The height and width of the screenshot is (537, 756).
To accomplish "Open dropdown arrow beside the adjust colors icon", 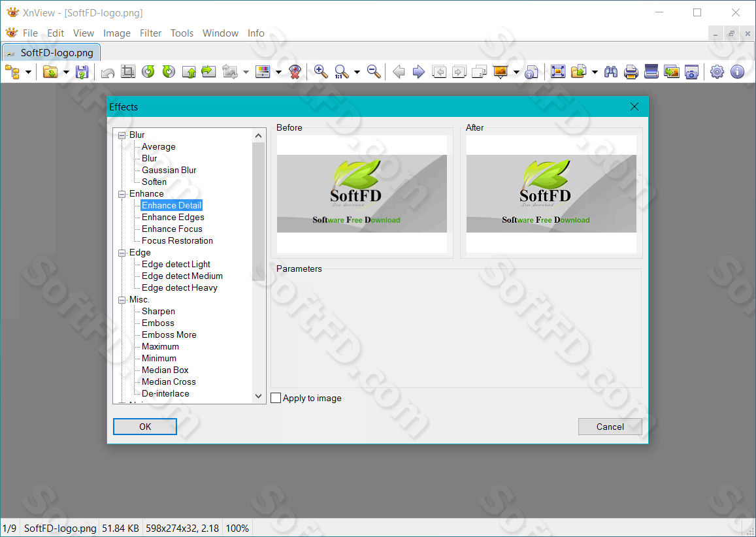I will pos(278,73).
